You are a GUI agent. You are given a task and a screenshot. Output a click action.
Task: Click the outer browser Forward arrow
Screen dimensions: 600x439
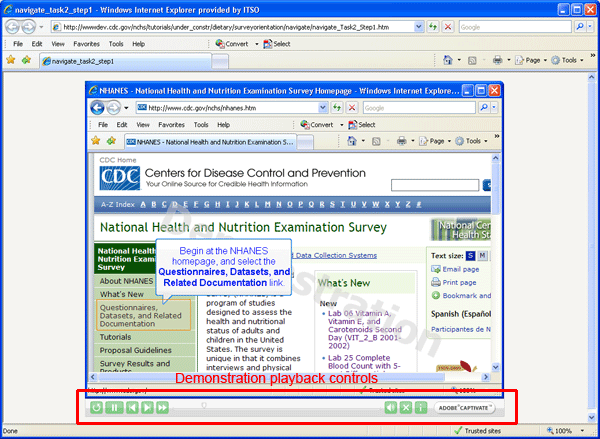pos(28,27)
